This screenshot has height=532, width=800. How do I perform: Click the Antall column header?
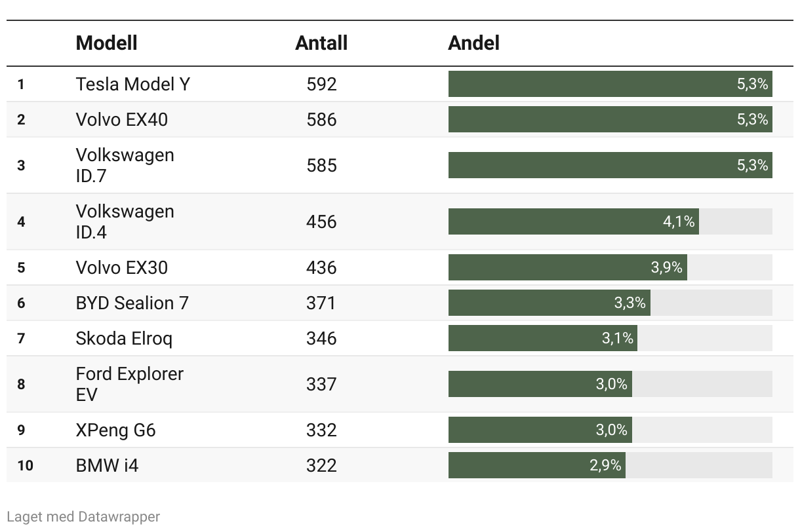coord(321,43)
